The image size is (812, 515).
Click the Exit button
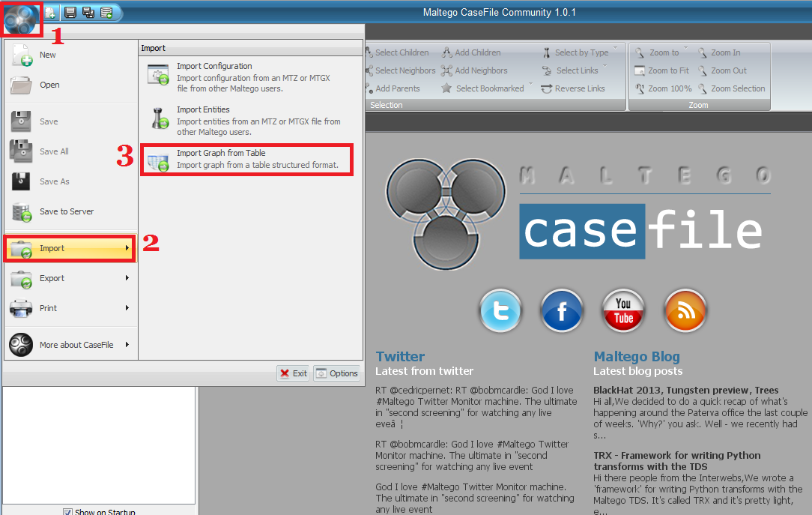(x=293, y=373)
